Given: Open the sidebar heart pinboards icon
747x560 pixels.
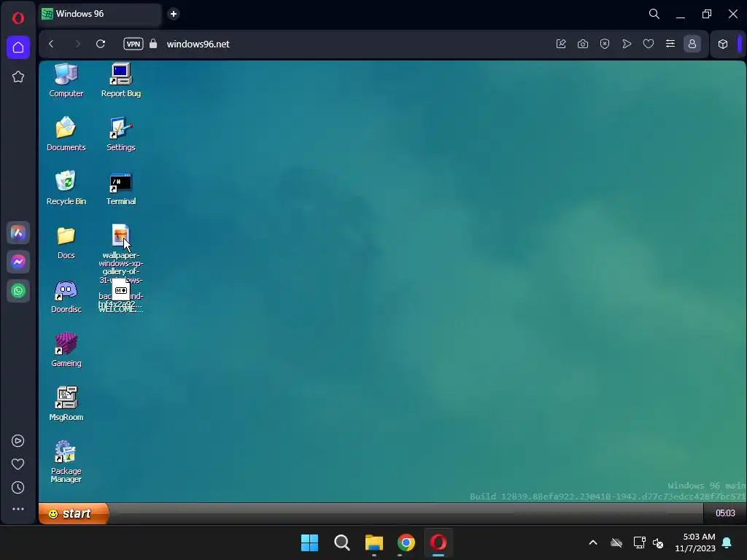Looking at the screenshot, I should (18, 464).
